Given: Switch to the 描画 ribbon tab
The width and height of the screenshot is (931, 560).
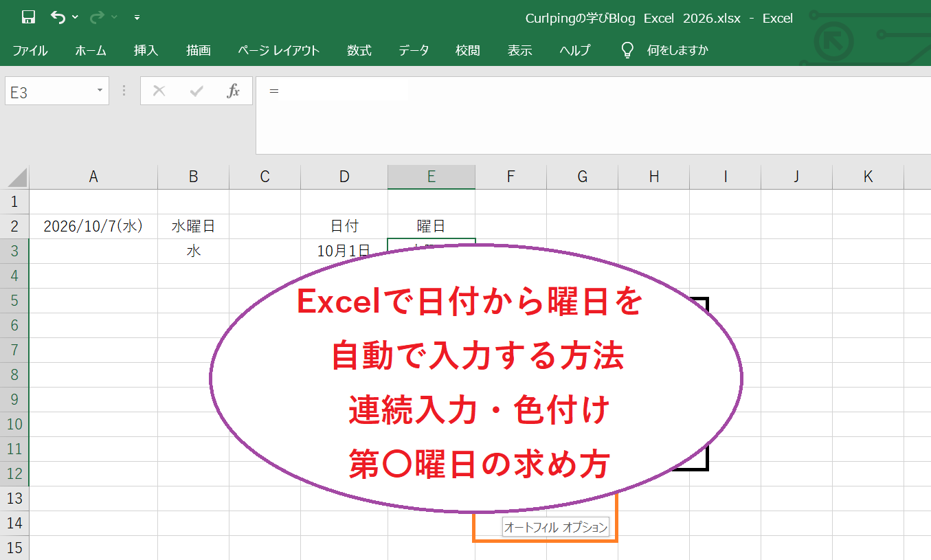Looking at the screenshot, I should [x=199, y=50].
